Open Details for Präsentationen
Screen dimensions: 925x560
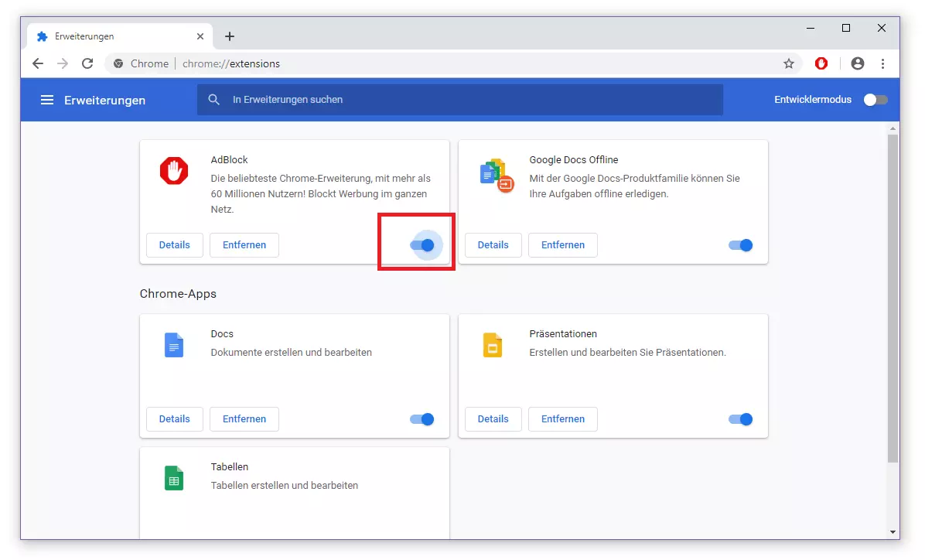point(493,419)
